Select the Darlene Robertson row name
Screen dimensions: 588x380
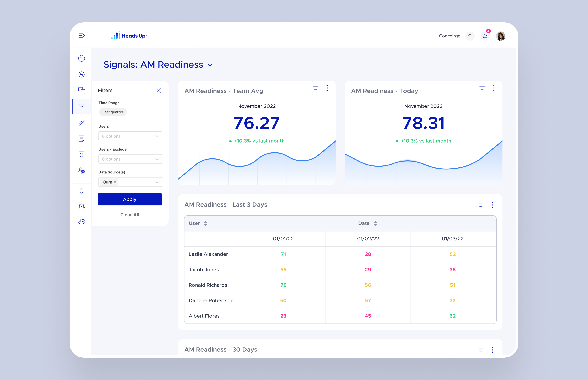point(211,300)
